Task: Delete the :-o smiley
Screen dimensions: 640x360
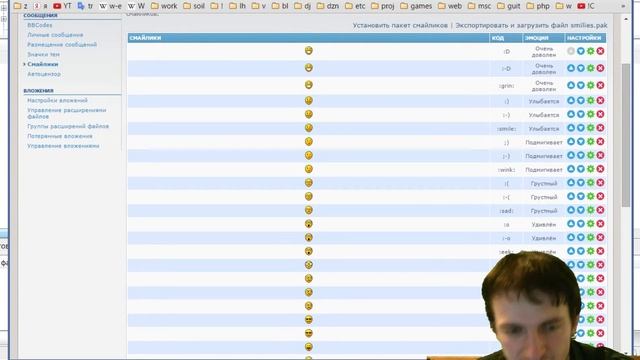Action: tap(600, 237)
